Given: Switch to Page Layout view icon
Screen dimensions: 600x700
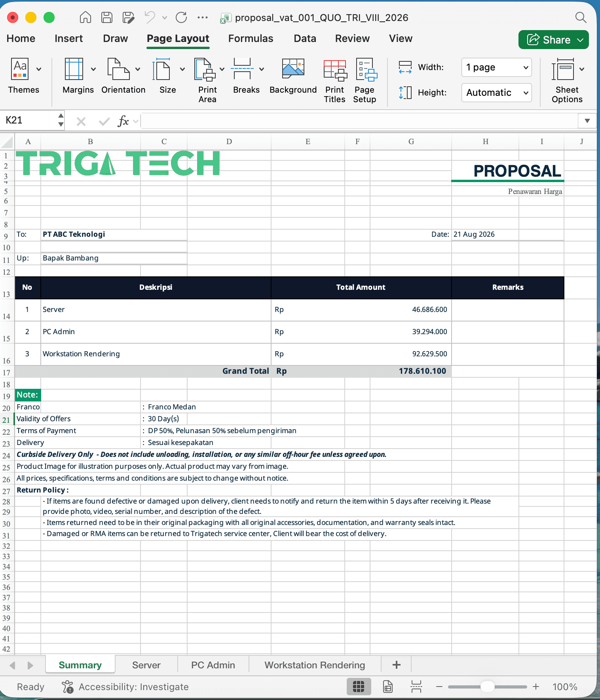Looking at the screenshot, I should [x=388, y=687].
